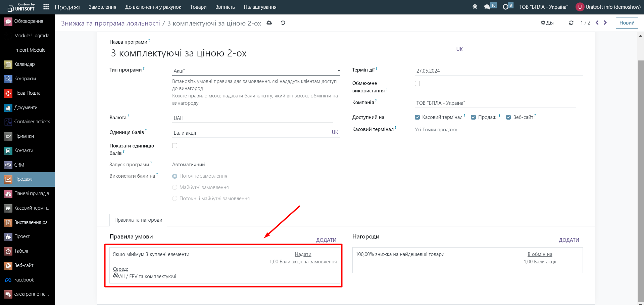
Task: Open the apps grid menu icon
Action: click(x=46, y=7)
